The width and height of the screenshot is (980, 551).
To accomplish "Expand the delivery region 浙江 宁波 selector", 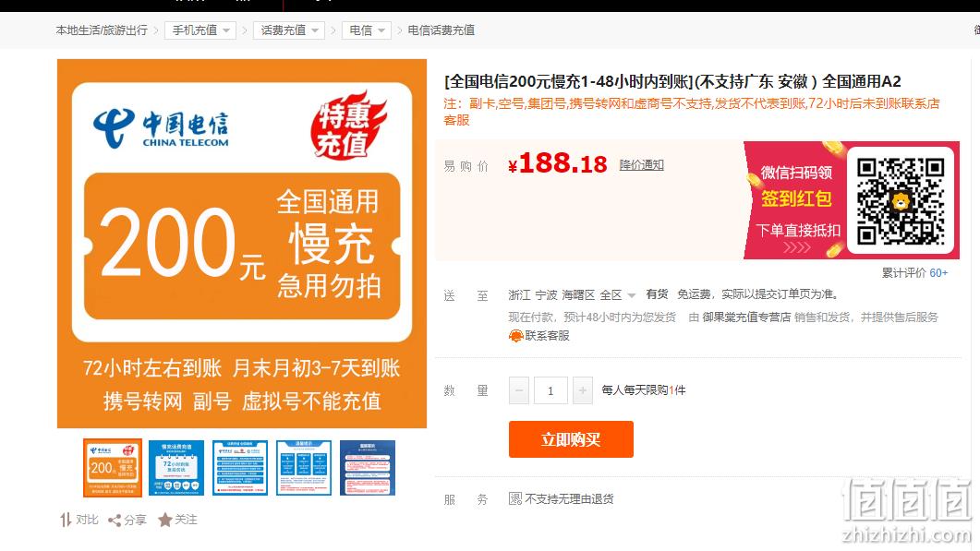I will tap(572, 294).
